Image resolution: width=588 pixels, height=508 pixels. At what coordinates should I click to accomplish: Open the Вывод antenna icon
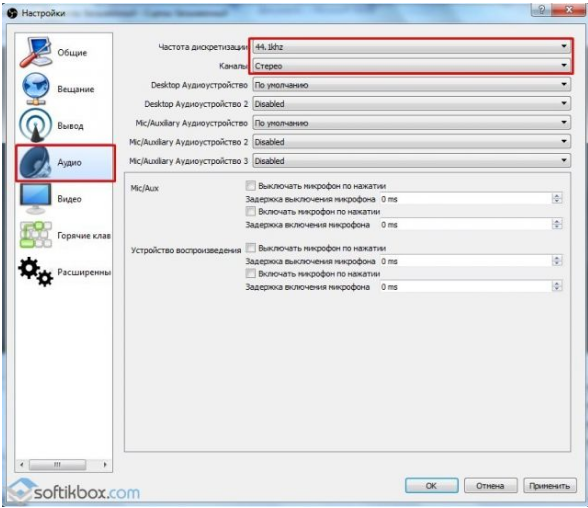tap(36, 126)
